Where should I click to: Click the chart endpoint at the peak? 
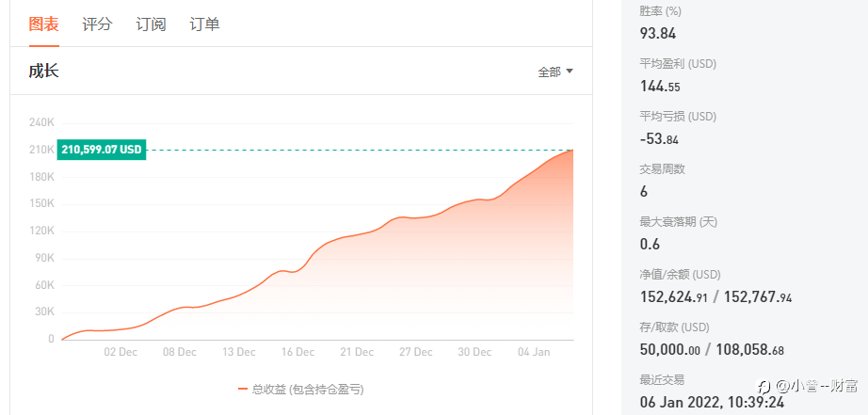click(573, 150)
